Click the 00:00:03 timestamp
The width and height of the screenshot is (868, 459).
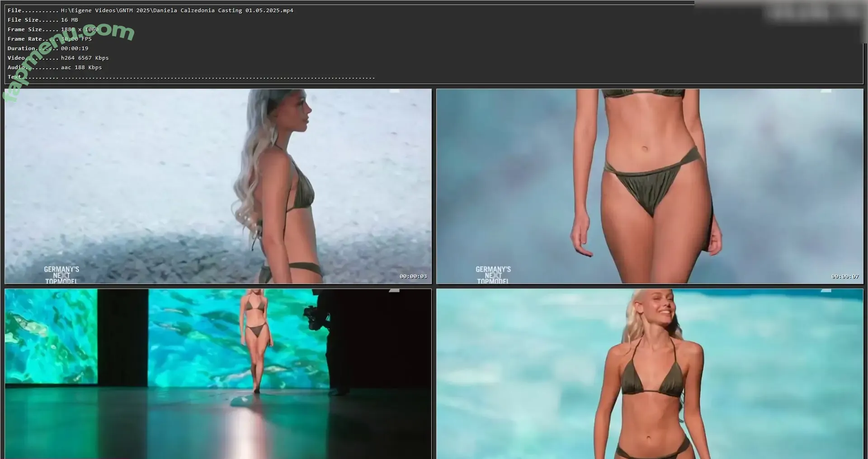tap(413, 276)
